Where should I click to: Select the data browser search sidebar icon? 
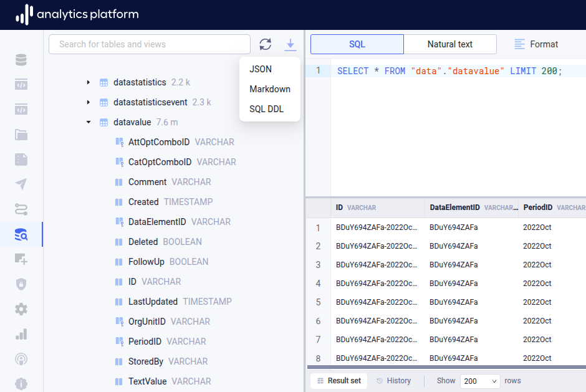(21, 234)
